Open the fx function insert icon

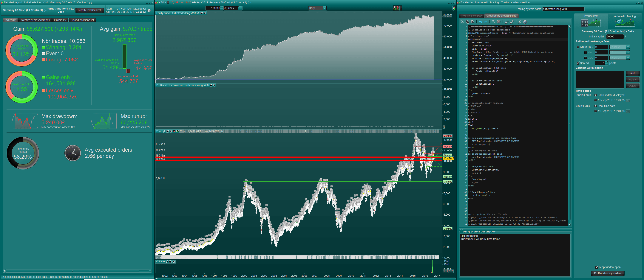(520, 22)
